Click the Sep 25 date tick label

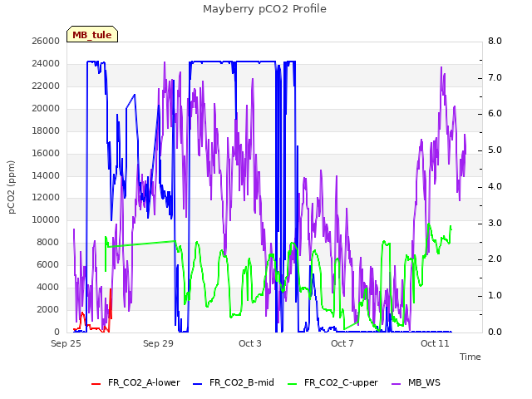(66, 343)
